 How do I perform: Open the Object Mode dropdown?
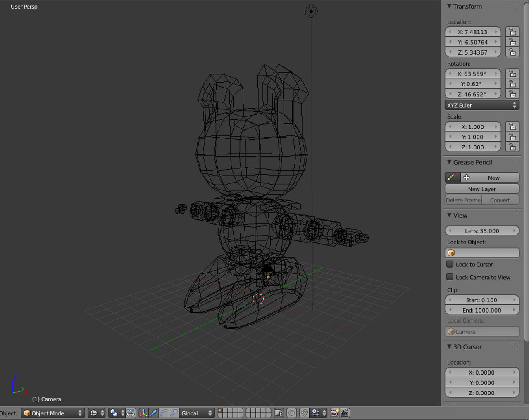point(53,413)
